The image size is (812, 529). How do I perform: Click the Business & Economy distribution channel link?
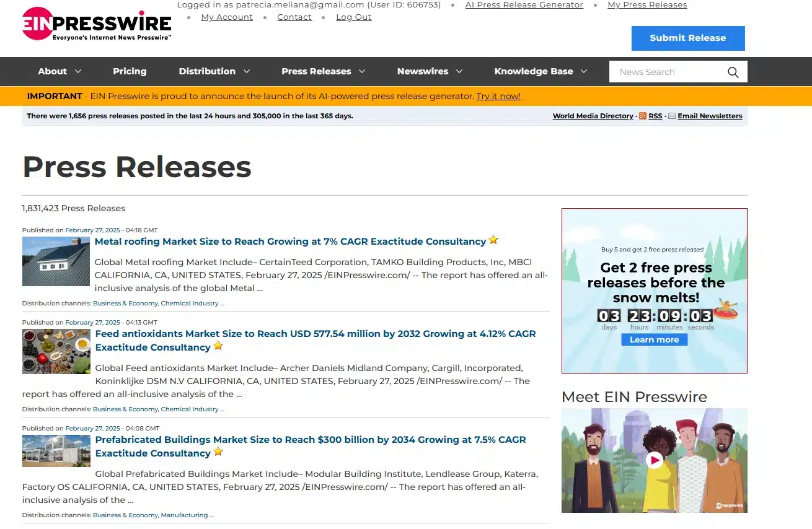(x=125, y=303)
